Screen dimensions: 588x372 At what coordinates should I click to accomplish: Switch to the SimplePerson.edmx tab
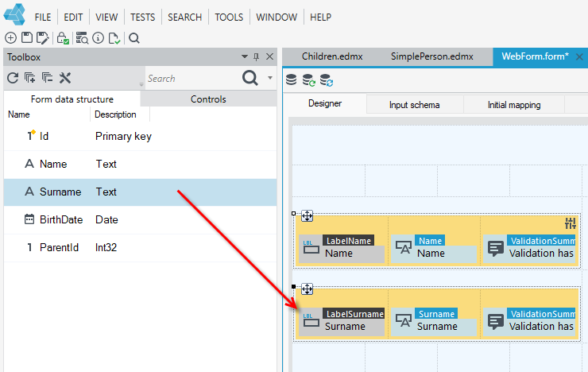[432, 56]
